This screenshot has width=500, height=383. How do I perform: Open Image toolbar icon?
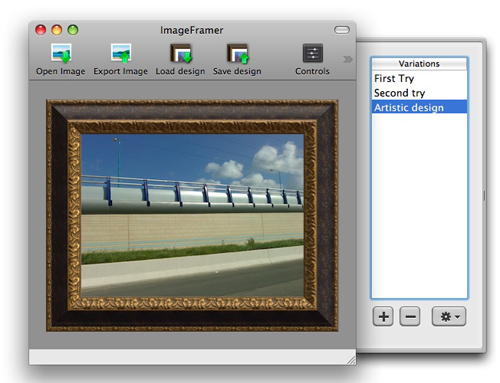[61, 53]
